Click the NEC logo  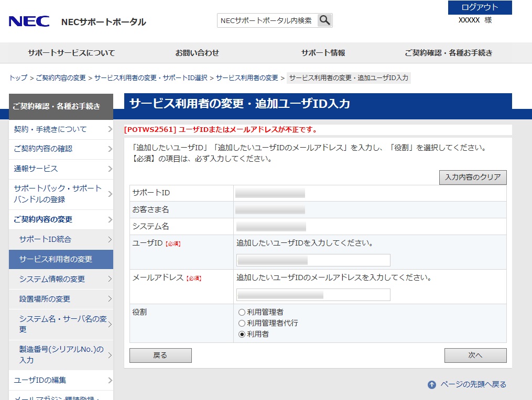coord(29,21)
